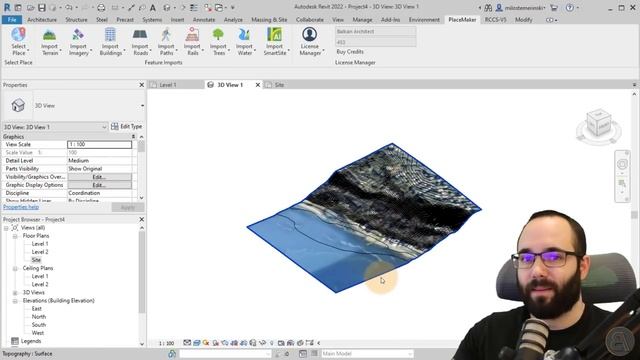Open the Manage ribbon tab
This screenshot has width=640, height=360.
click(362, 20)
